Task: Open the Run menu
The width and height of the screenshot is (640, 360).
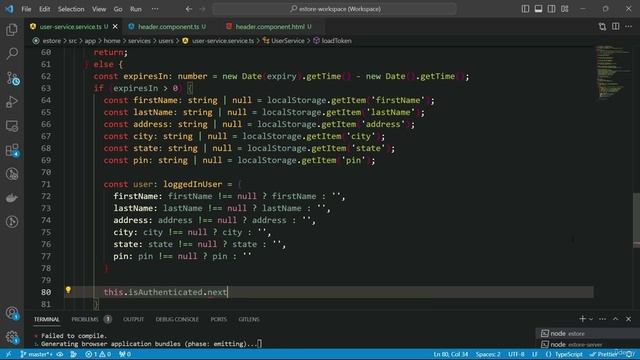Action: (136, 9)
